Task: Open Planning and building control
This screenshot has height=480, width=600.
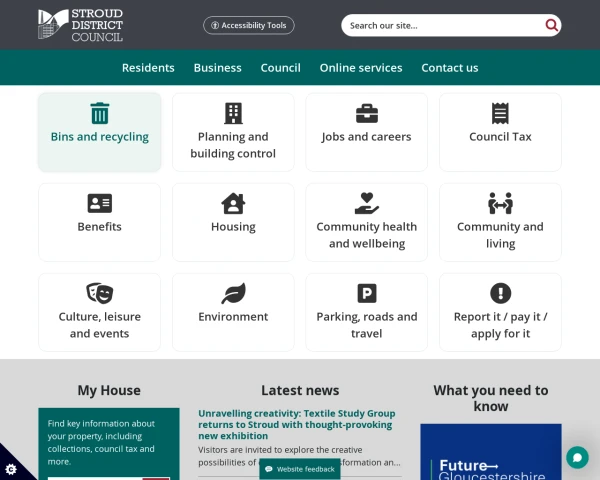Action: [x=233, y=145]
